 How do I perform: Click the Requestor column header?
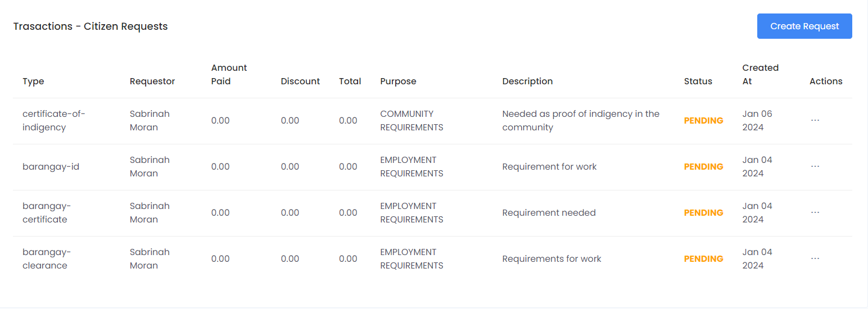152,81
